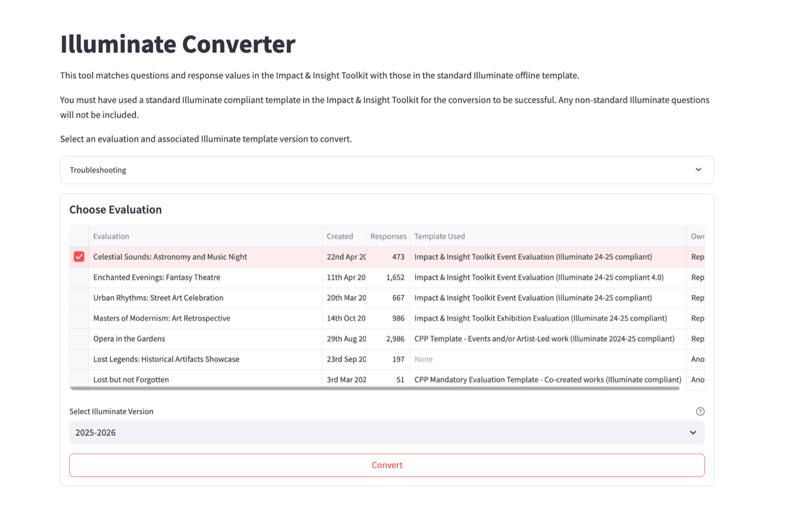Viewport: 791px width, 532px height.
Task: Click the Lost Legends: Historical Artifacts Showcase name
Action: pyautogui.click(x=166, y=359)
